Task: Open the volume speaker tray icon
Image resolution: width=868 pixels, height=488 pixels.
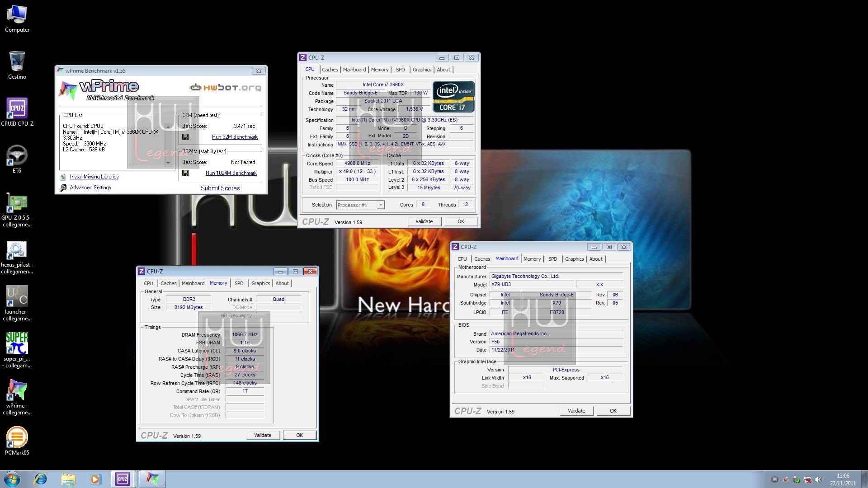Action: tap(819, 479)
